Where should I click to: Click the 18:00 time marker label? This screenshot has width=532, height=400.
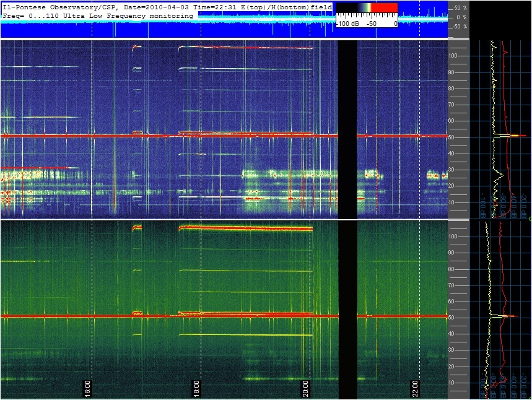pyautogui.click(x=196, y=388)
